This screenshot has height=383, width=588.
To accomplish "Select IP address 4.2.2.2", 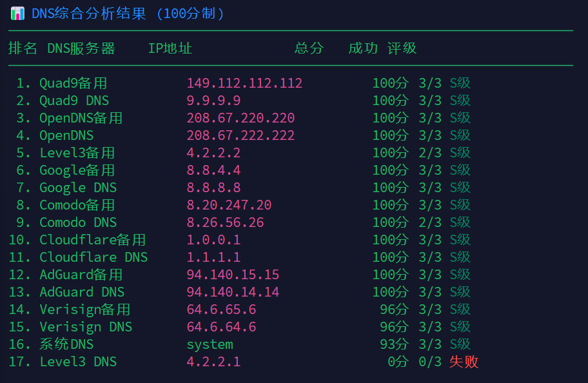I will click(214, 153).
